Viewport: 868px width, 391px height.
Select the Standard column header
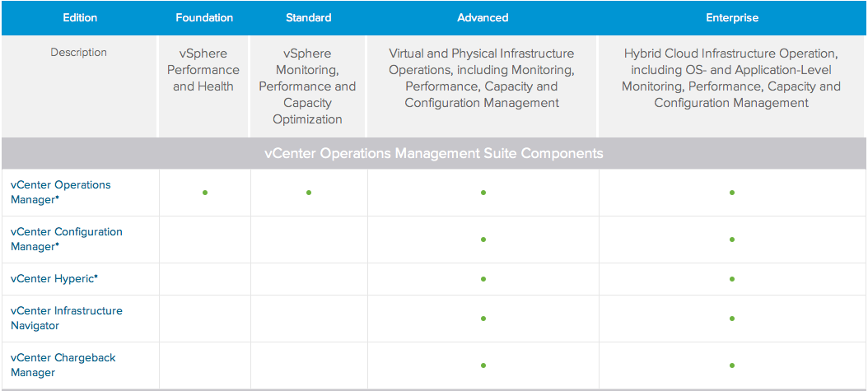[x=308, y=17]
